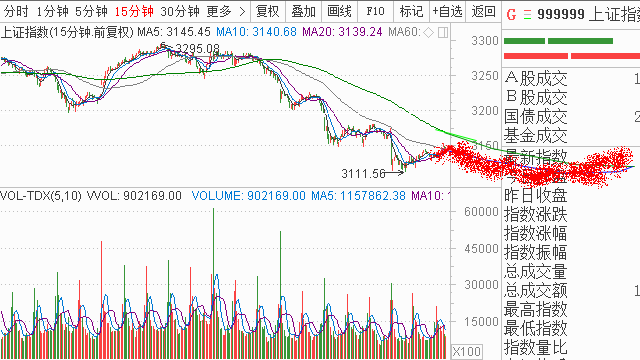Viewport: 640px width, 360px height.
Task: Open the green three-line menu icon
Action: (x=527, y=15)
